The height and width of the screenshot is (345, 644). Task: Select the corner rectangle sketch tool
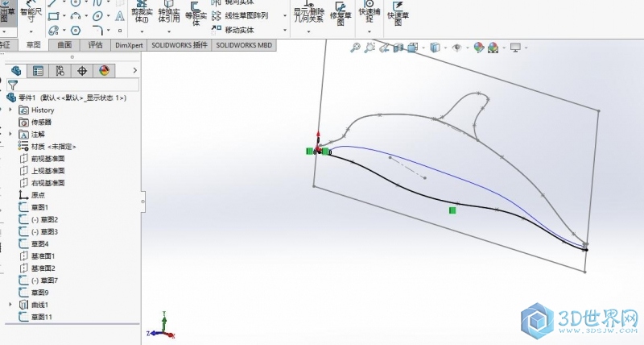coord(54,16)
